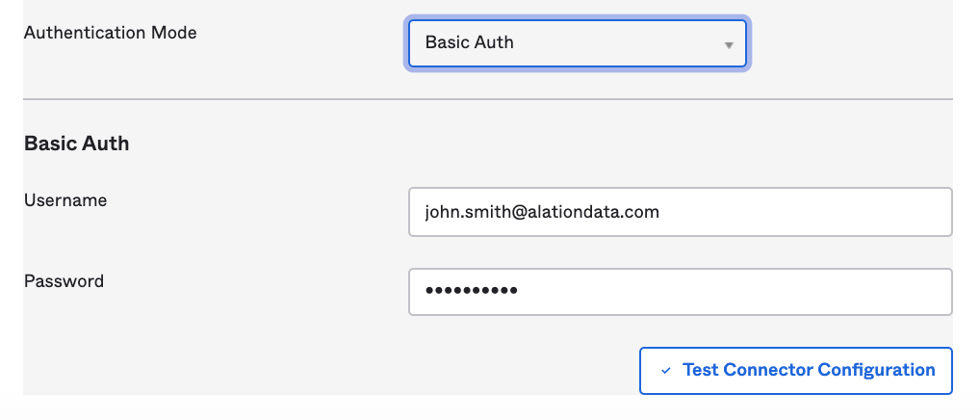This screenshot has width=980, height=420.
Task: Click the gray triangle arrow in Authentication Mode
Action: pos(728,45)
